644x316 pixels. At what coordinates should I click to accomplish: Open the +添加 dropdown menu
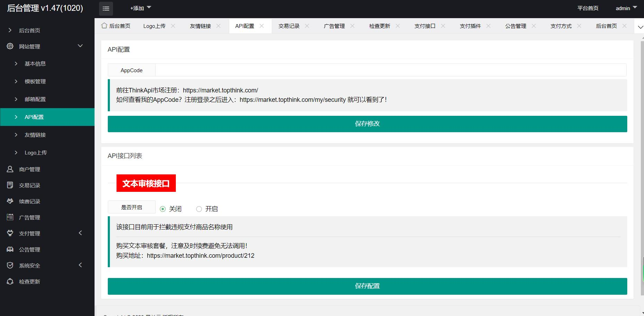click(x=140, y=8)
